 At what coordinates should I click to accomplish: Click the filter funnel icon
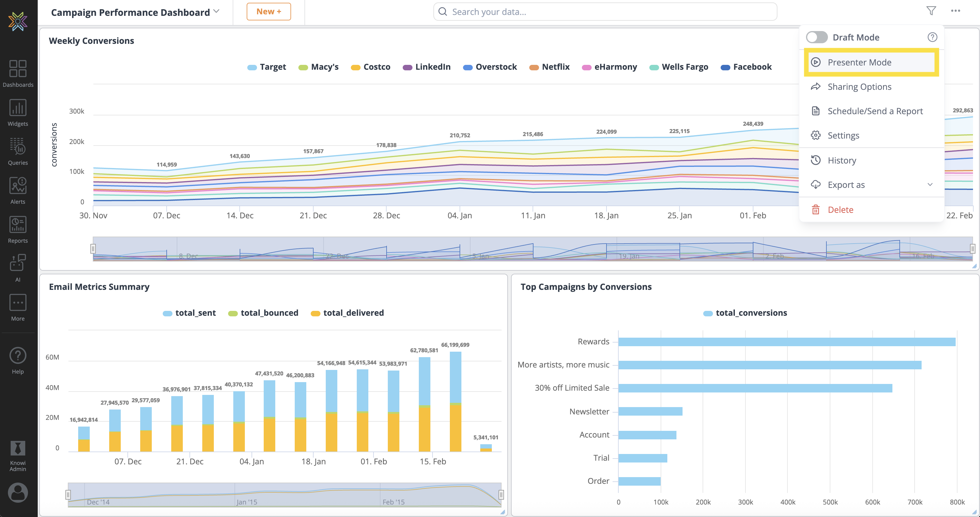click(931, 11)
